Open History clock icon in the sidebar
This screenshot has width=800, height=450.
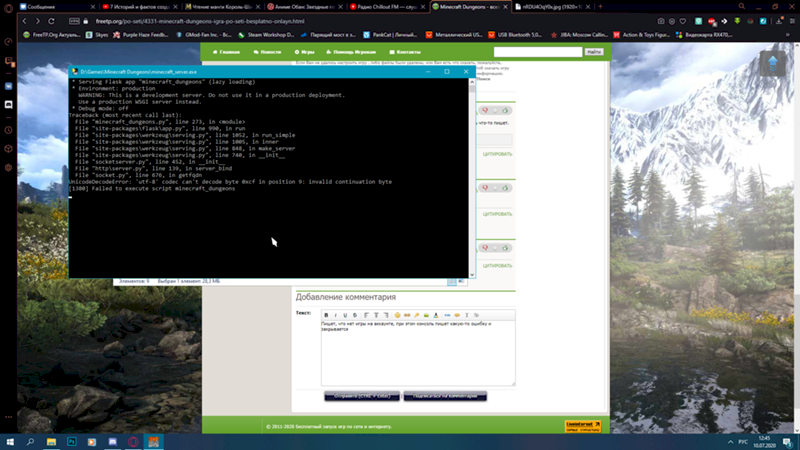point(8,130)
